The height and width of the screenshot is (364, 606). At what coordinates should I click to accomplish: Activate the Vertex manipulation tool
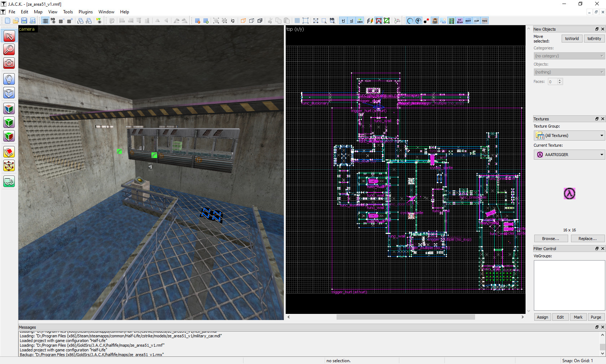[x=9, y=166]
